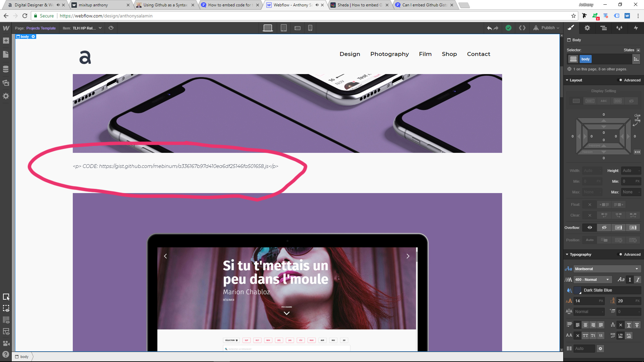Open the 400 - Normal weight dropdown
The width and height of the screenshot is (644, 362).
click(592, 280)
